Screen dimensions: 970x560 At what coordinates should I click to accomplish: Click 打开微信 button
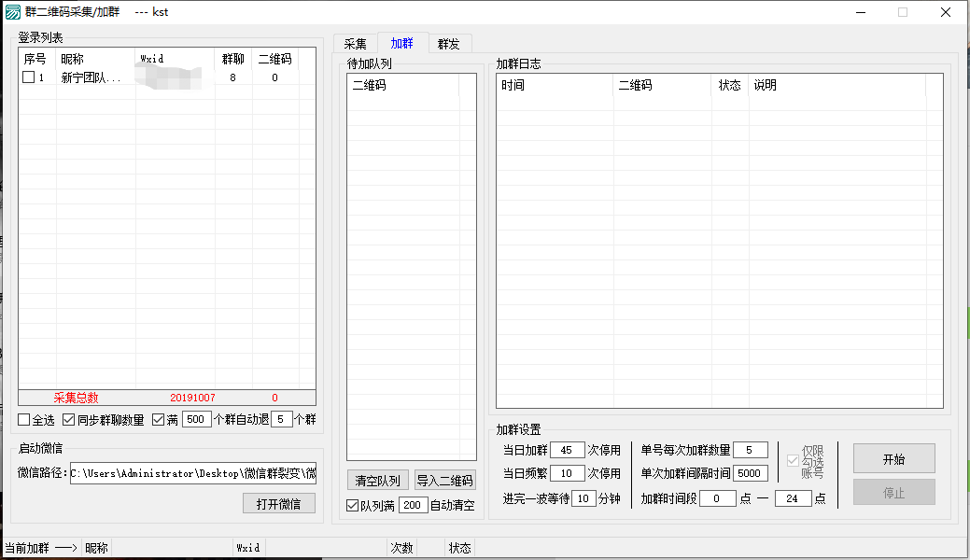pos(279,504)
